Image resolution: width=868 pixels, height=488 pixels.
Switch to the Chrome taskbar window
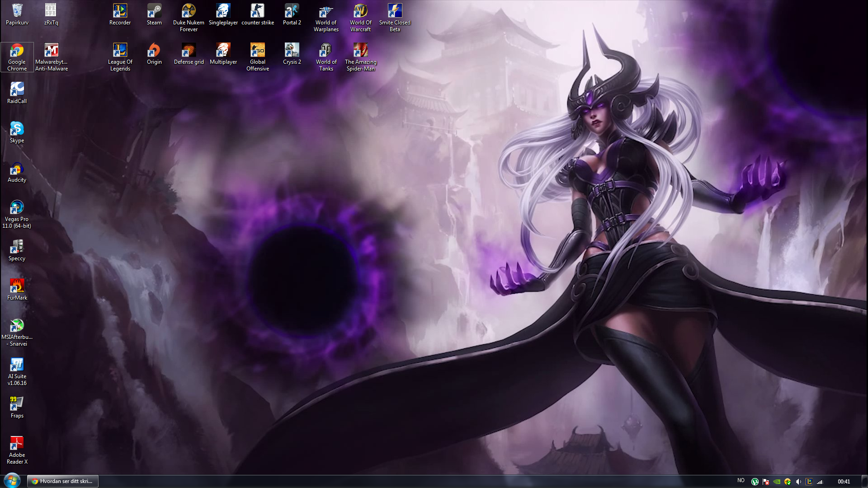point(62,481)
